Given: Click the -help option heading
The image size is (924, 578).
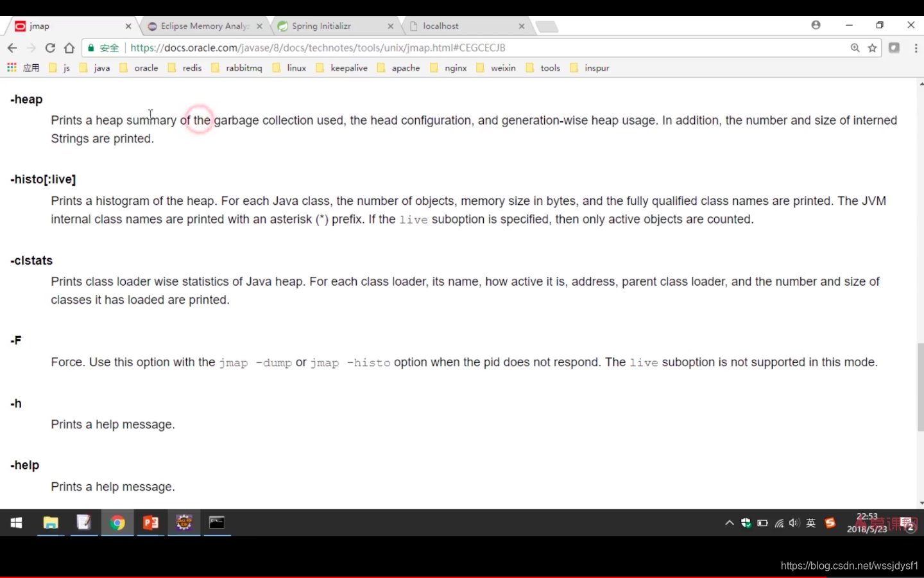Looking at the screenshot, I should point(25,465).
